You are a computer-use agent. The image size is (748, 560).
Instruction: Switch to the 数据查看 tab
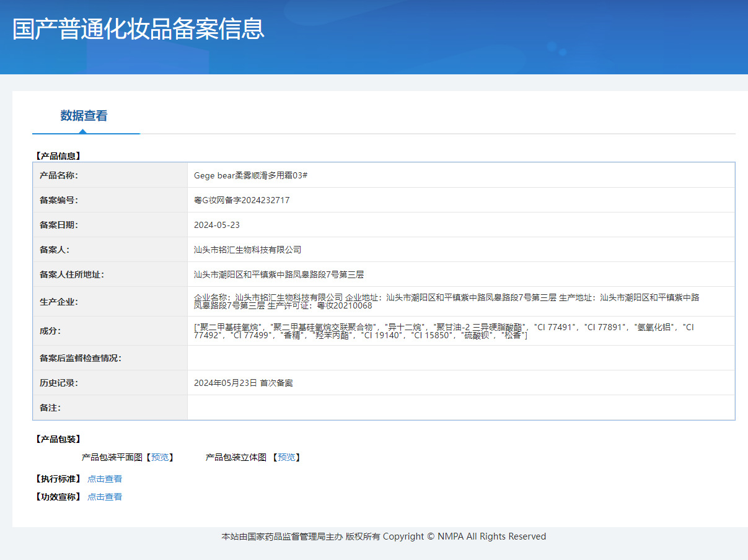pyautogui.click(x=82, y=116)
